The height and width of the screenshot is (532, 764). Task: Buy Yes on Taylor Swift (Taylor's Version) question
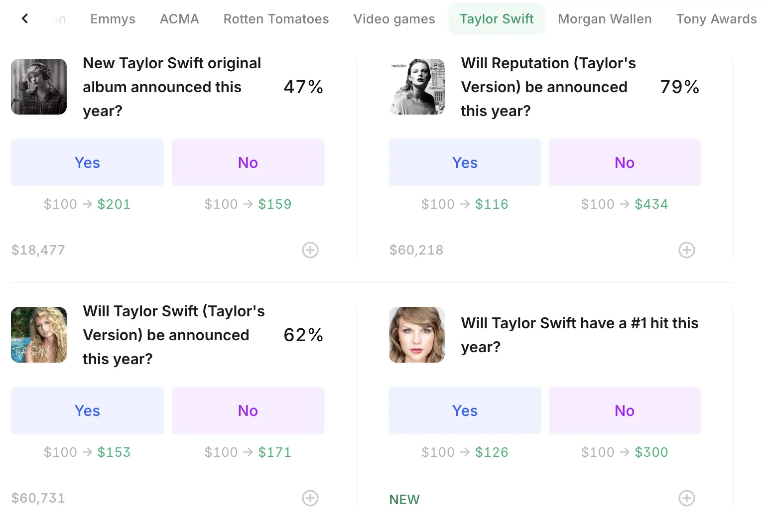pyautogui.click(x=87, y=410)
